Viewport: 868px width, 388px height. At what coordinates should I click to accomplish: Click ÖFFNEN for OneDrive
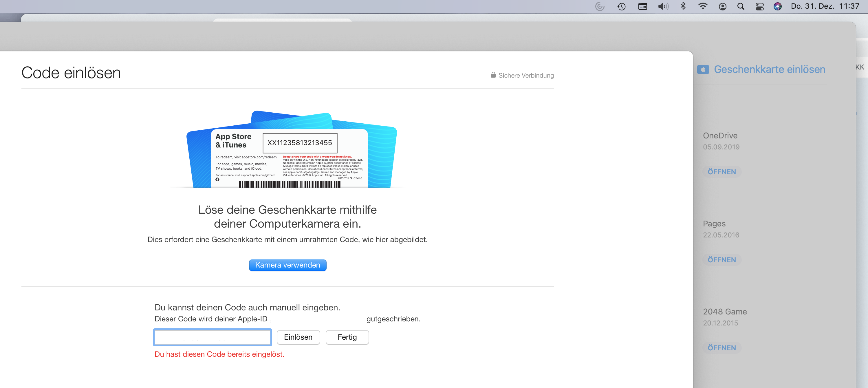pos(721,172)
